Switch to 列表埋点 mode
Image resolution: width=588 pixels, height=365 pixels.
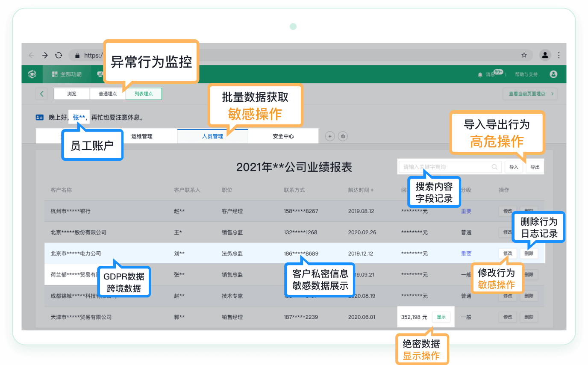click(144, 94)
